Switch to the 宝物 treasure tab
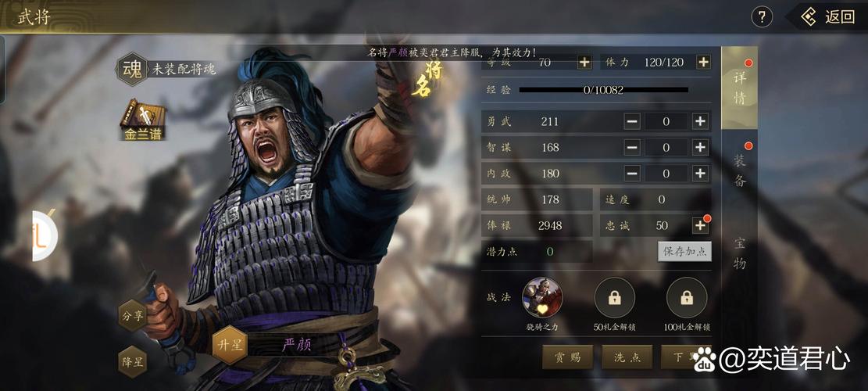The image size is (868, 391). [x=740, y=253]
